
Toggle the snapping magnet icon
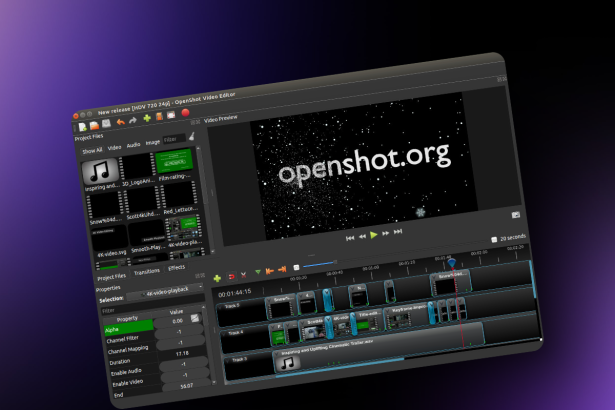click(231, 277)
